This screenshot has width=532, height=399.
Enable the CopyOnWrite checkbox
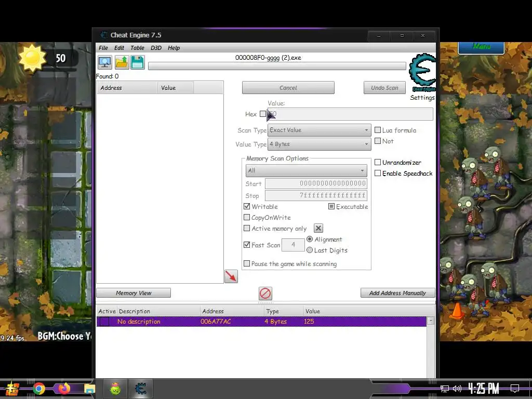pyautogui.click(x=247, y=217)
